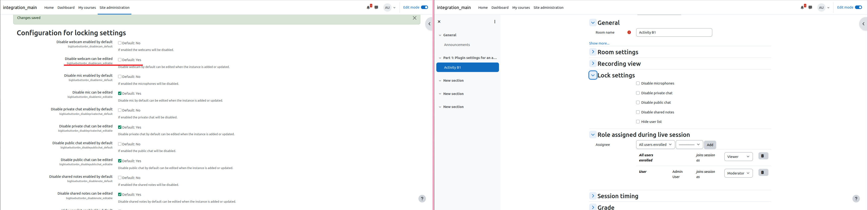Open My courses in right window
The height and width of the screenshot is (210, 868).
click(x=521, y=7)
